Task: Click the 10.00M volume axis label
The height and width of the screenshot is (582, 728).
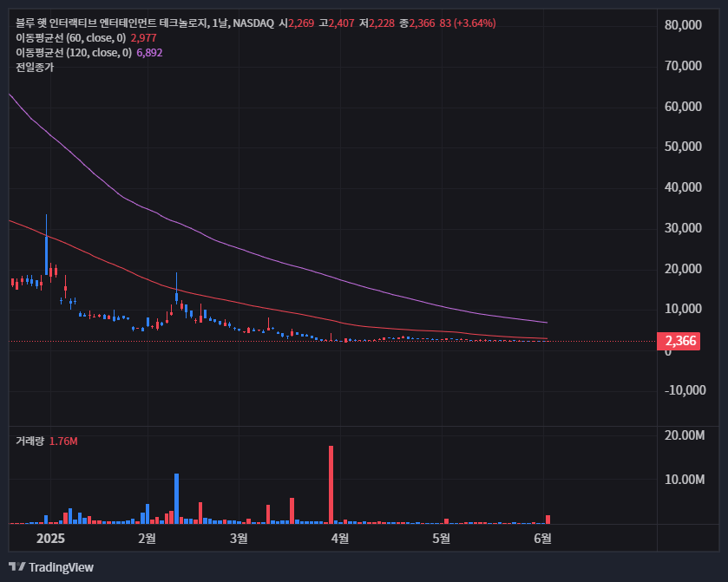Action: [685, 480]
